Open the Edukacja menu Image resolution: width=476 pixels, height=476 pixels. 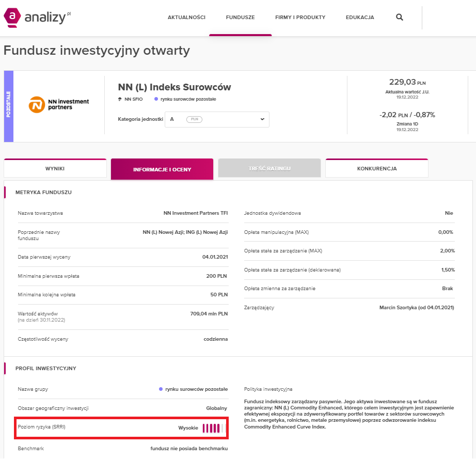(x=360, y=18)
